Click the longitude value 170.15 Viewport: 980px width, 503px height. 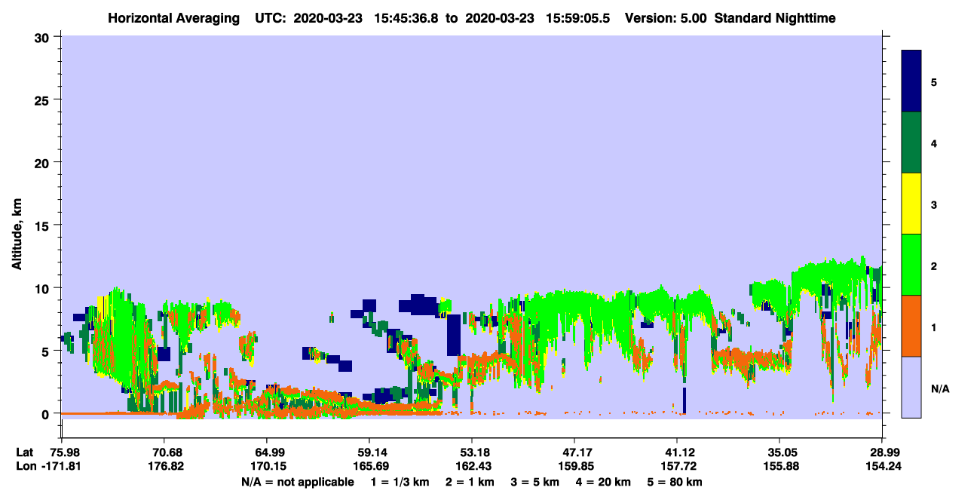click(267, 467)
